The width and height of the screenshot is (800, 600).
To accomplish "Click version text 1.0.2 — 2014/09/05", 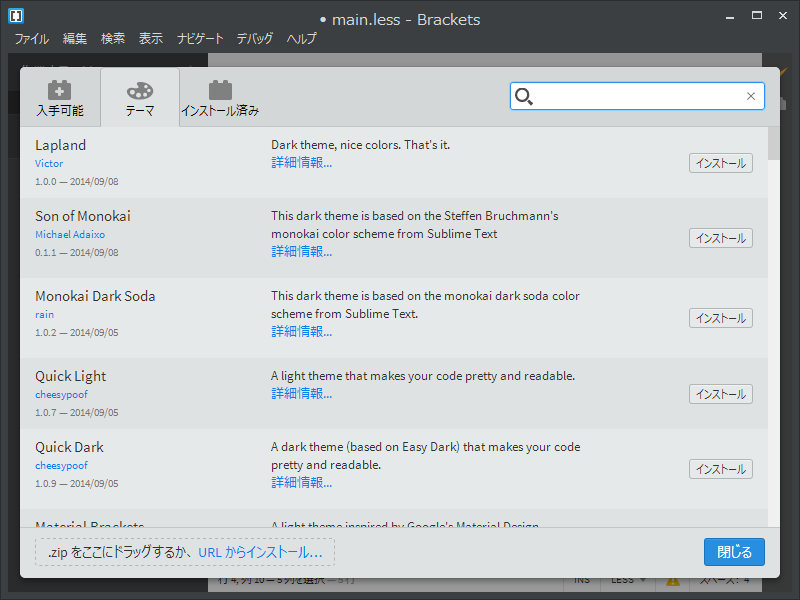I will click(77, 333).
